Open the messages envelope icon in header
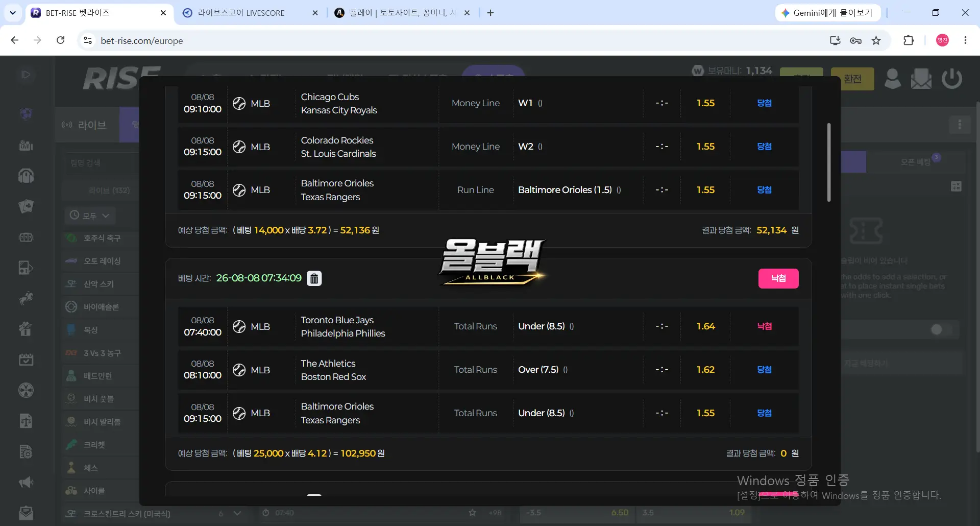 pos(921,79)
